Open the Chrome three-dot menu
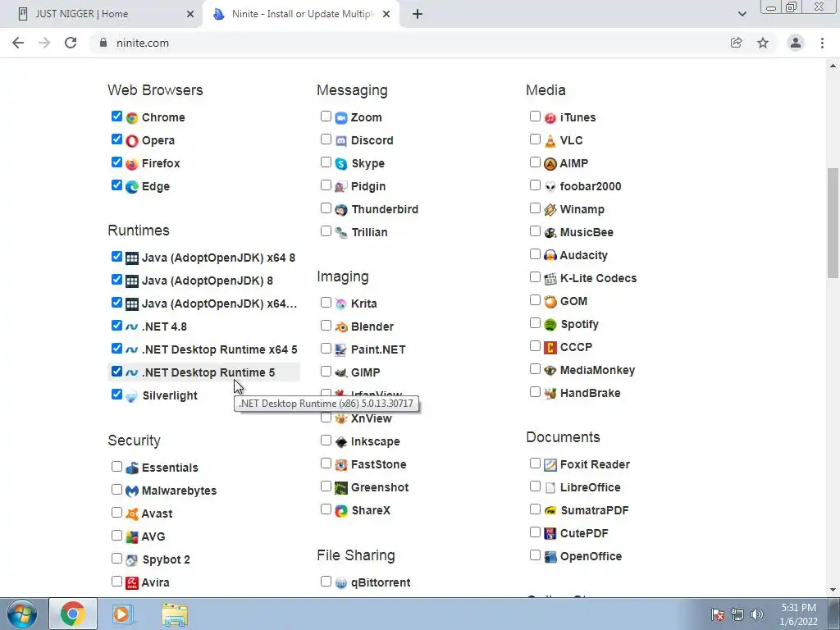This screenshot has height=630, width=840. 822,43
